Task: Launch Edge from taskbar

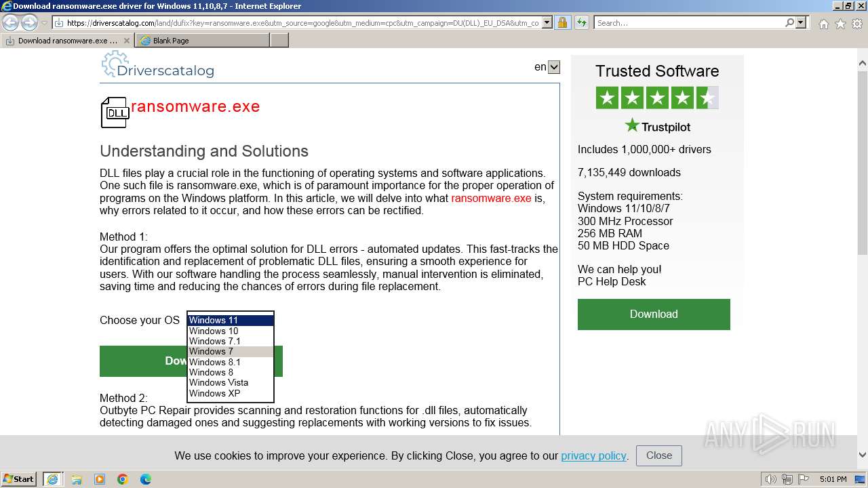Action: (146, 479)
